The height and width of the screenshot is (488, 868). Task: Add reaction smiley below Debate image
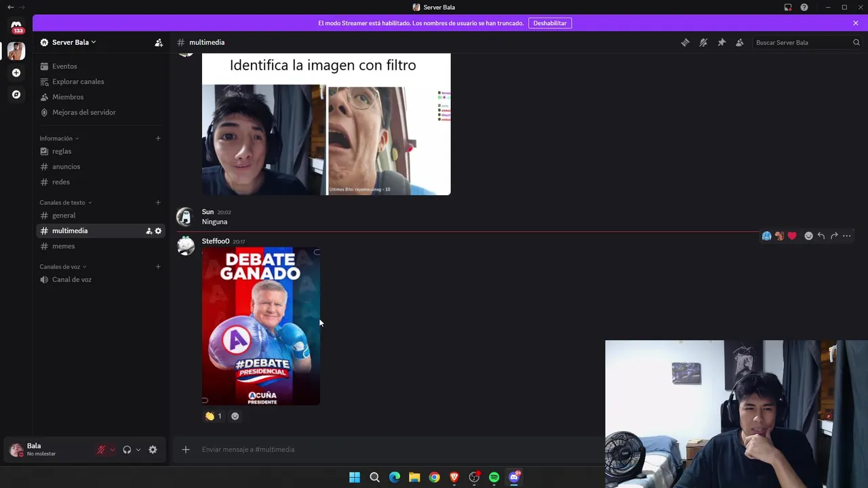[x=235, y=416]
